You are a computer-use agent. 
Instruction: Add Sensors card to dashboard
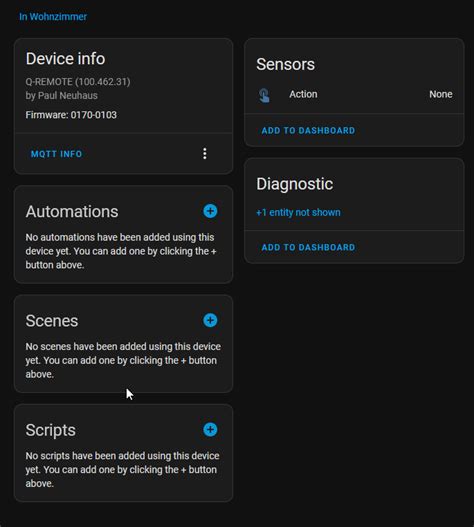(x=308, y=130)
